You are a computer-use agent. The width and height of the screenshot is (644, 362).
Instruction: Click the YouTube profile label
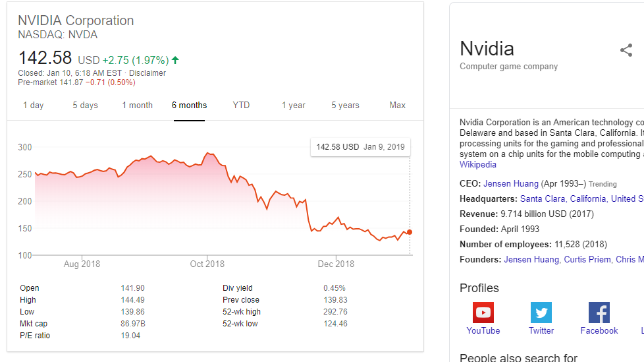pos(483,331)
